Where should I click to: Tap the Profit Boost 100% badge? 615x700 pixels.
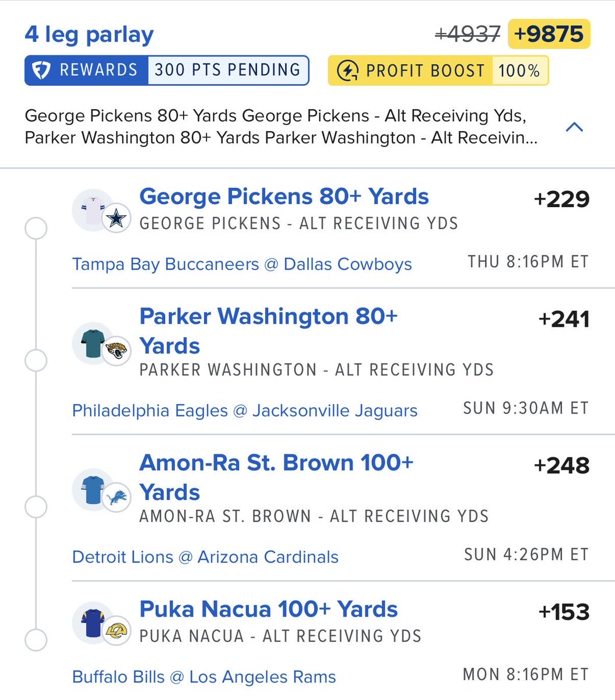[438, 71]
